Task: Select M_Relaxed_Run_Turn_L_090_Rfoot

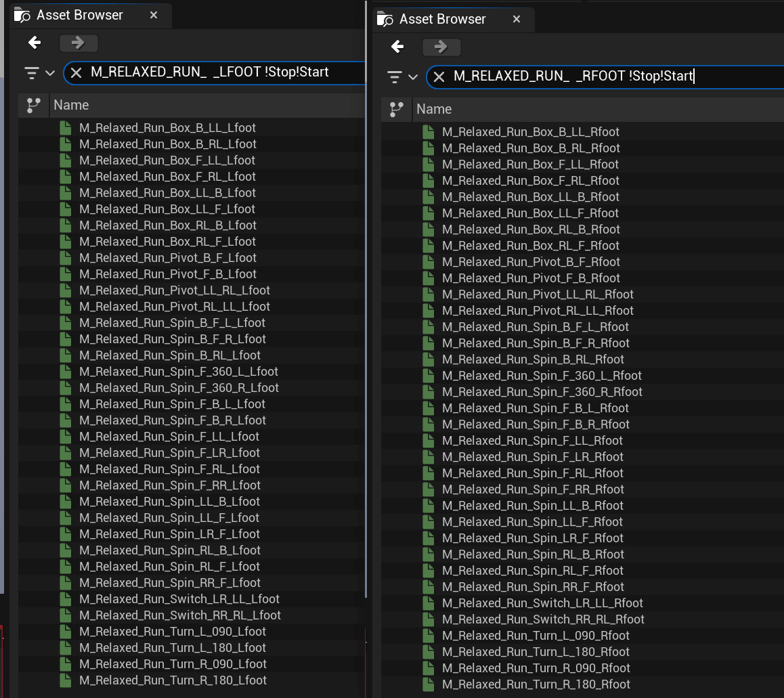Action: [536, 636]
